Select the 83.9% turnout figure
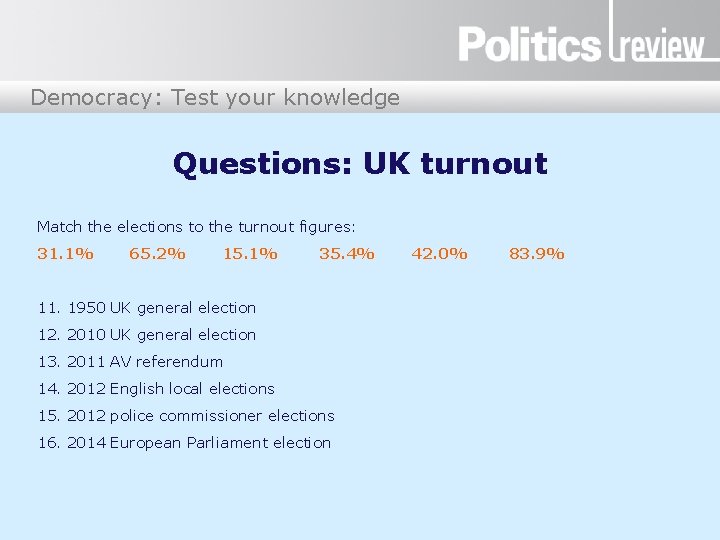720x540 pixels. [536, 253]
